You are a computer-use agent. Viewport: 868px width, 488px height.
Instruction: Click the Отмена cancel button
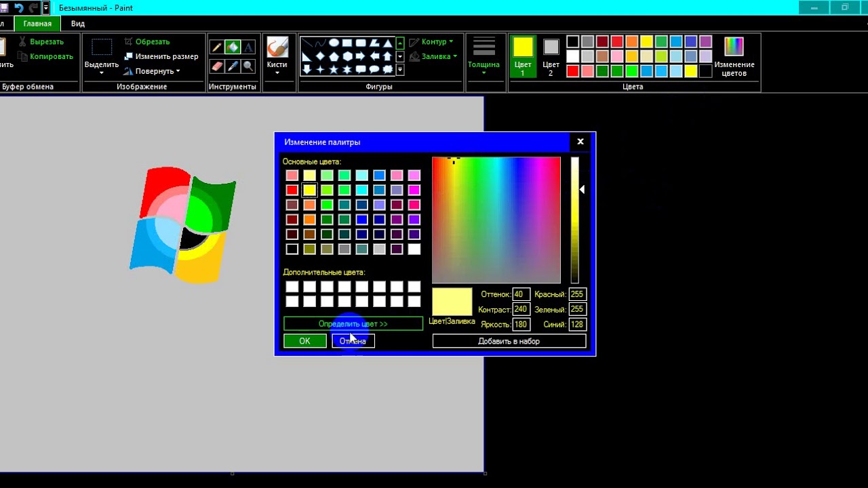click(353, 341)
